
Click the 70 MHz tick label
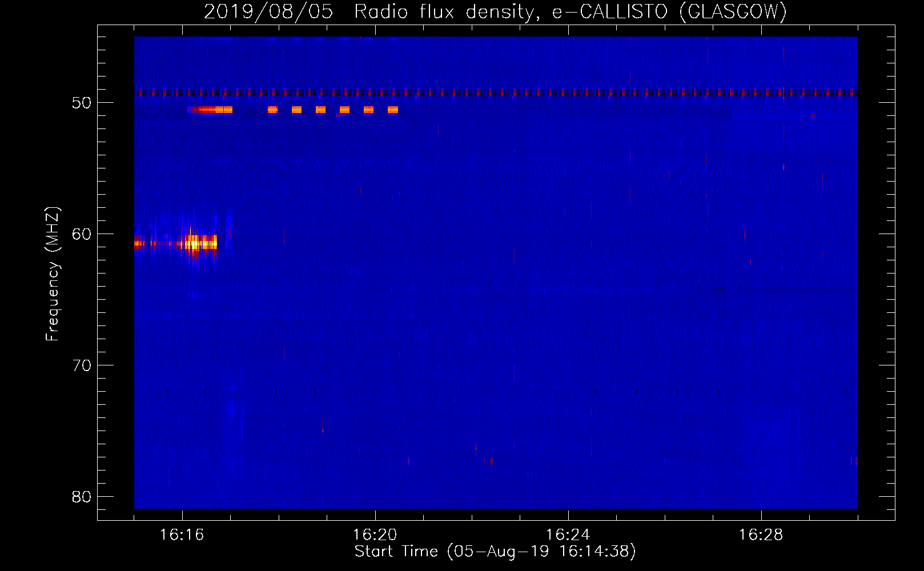point(82,365)
